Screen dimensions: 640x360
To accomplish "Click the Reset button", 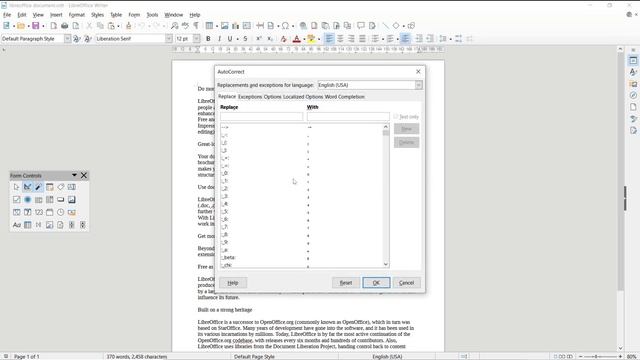I will [346, 282].
